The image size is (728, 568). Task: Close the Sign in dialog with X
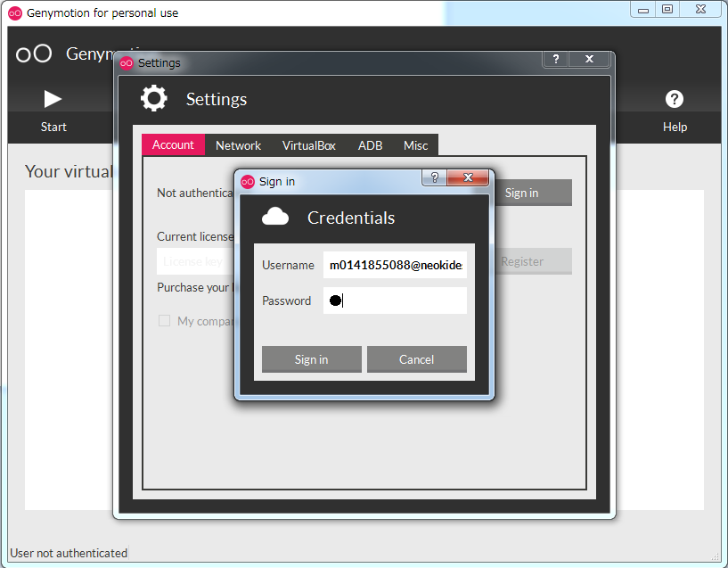468,177
